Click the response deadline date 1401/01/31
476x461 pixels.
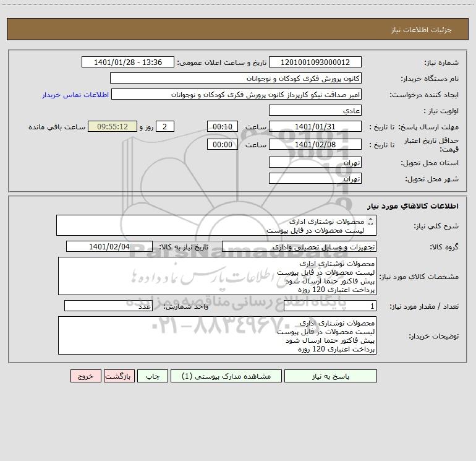pos(315,126)
